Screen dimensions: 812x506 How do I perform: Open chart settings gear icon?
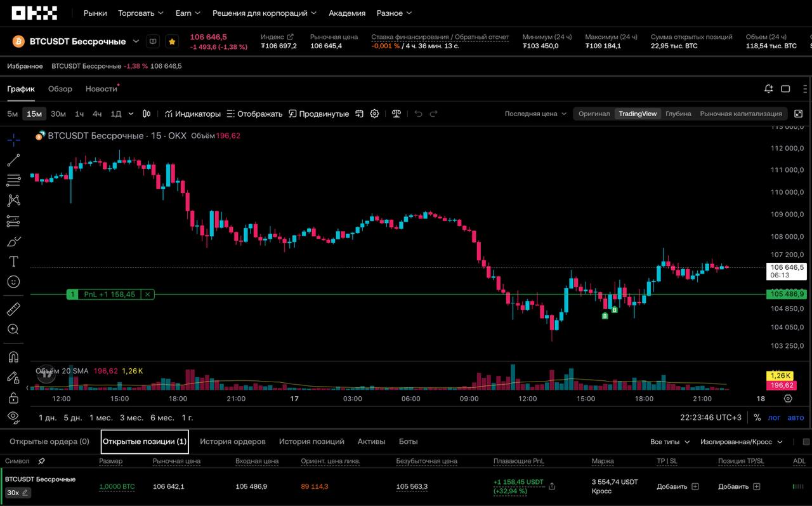pyautogui.click(x=374, y=114)
